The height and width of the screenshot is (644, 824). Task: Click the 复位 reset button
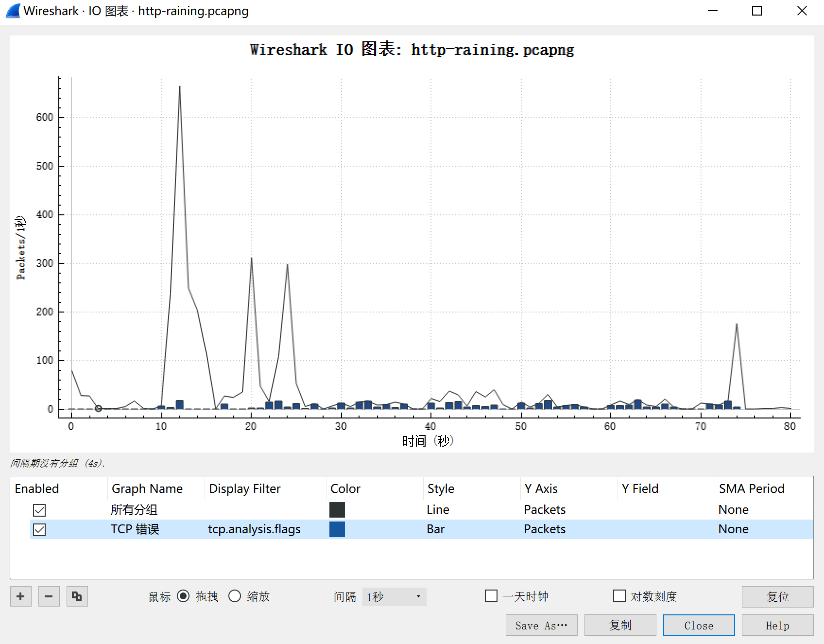click(x=777, y=597)
